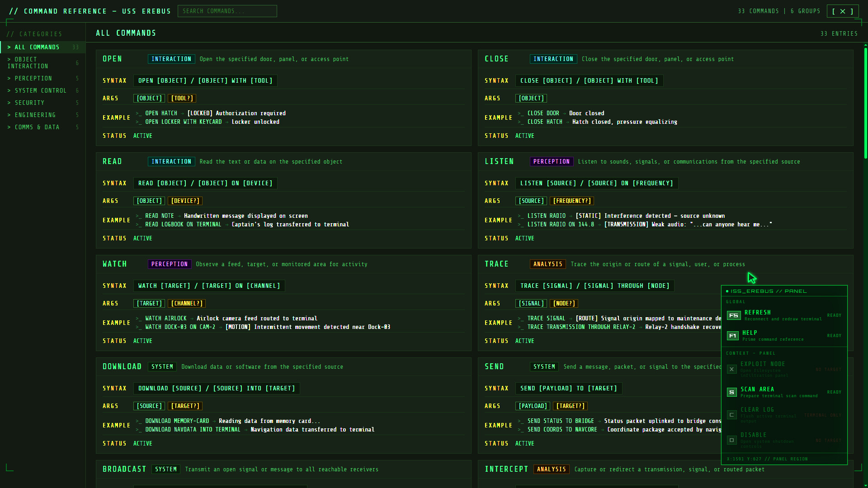This screenshot has height=488, width=868.
Task: Focus the Search Commands field
Action: point(227,11)
